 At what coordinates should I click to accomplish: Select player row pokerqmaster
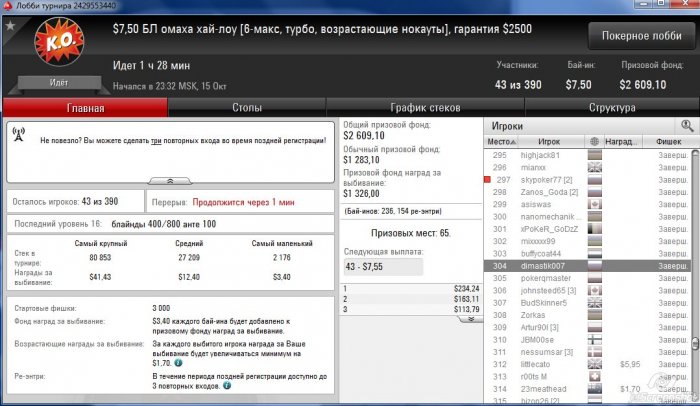(x=587, y=278)
